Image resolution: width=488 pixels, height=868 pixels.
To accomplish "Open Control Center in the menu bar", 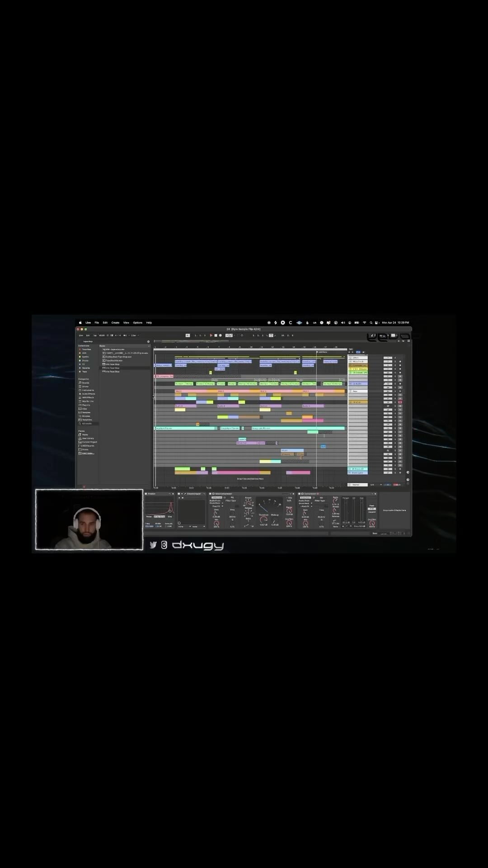I will pyautogui.click(x=376, y=322).
